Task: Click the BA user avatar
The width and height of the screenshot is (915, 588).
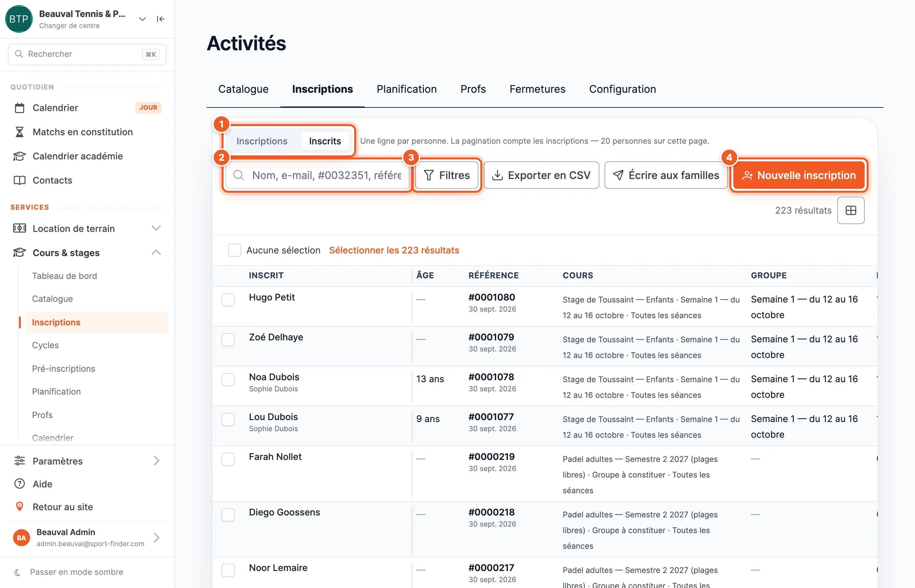Action: point(21,538)
